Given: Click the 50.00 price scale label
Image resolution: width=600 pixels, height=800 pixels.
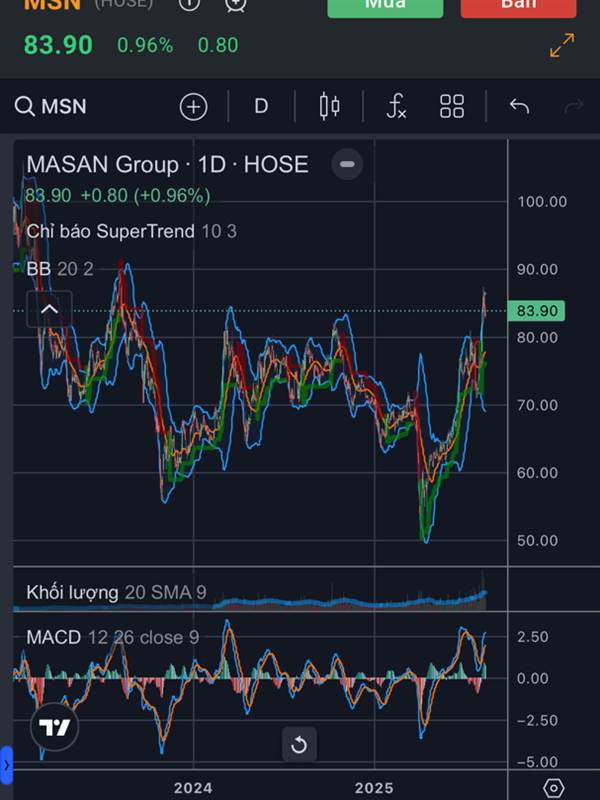Looking at the screenshot, I should pyautogui.click(x=537, y=540).
